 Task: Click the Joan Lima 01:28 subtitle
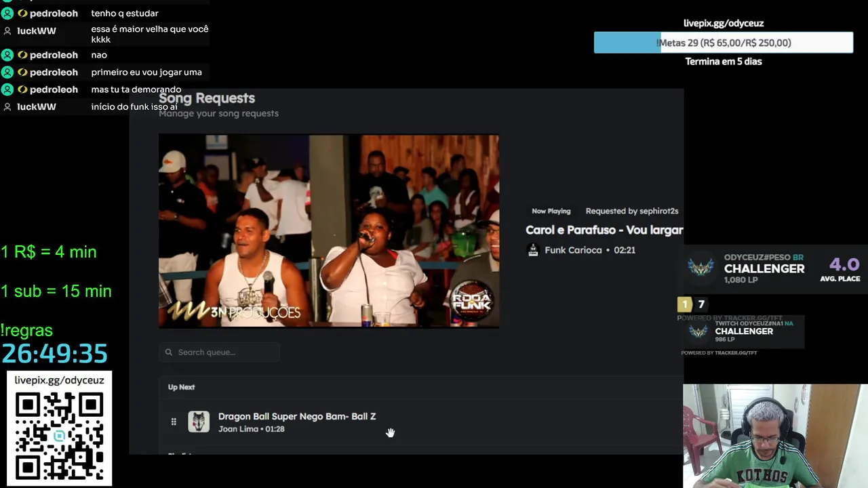click(x=252, y=429)
